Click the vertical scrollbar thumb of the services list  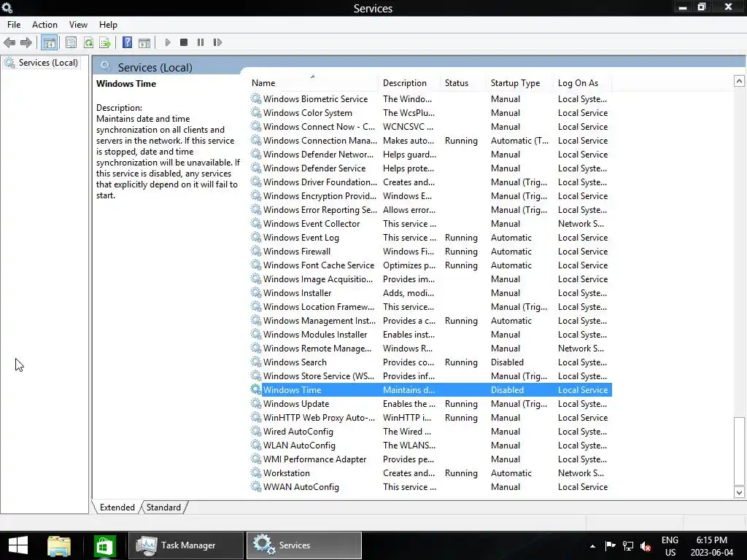point(739,451)
